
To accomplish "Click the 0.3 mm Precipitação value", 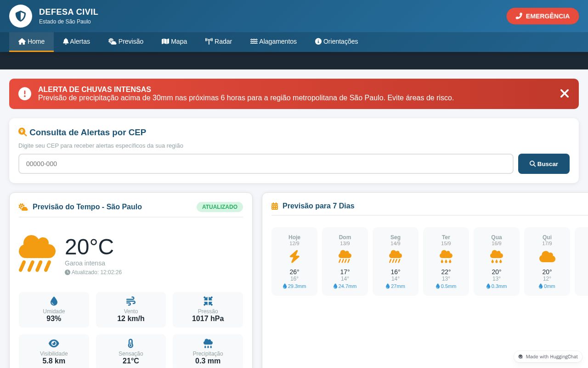I will pyautogui.click(x=208, y=361).
